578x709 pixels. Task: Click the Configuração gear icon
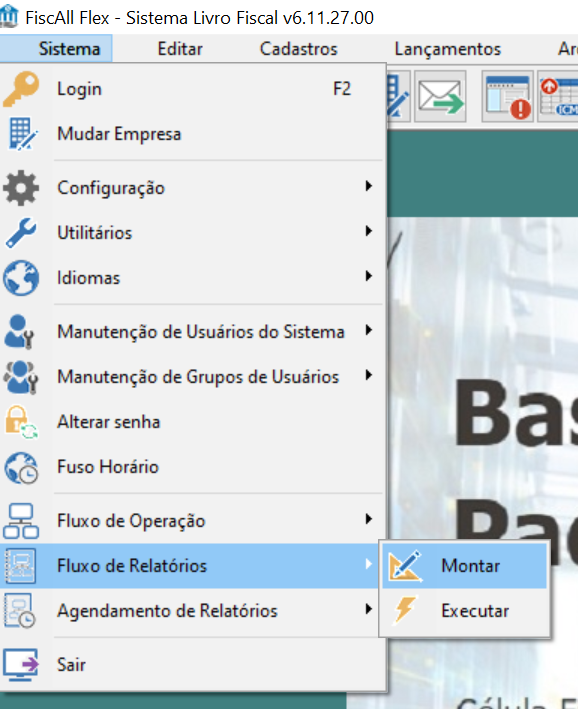click(21, 188)
